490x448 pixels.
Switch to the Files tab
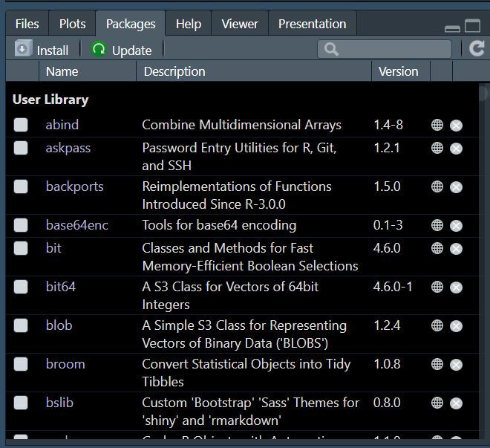coord(27,24)
